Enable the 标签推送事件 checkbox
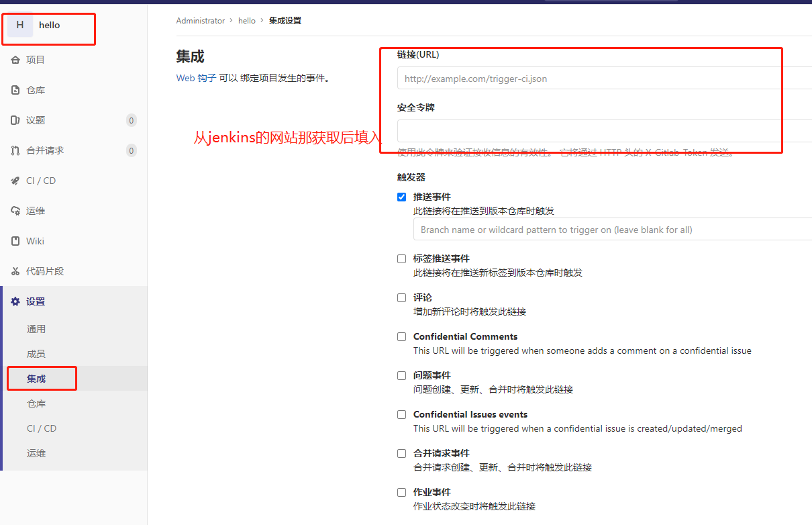The width and height of the screenshot is (812, 525). [402, 258]
